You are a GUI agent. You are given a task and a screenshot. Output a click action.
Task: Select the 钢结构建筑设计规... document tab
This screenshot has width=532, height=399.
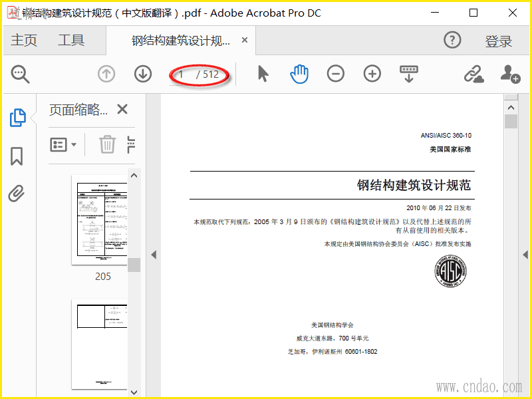coord(180,41)
